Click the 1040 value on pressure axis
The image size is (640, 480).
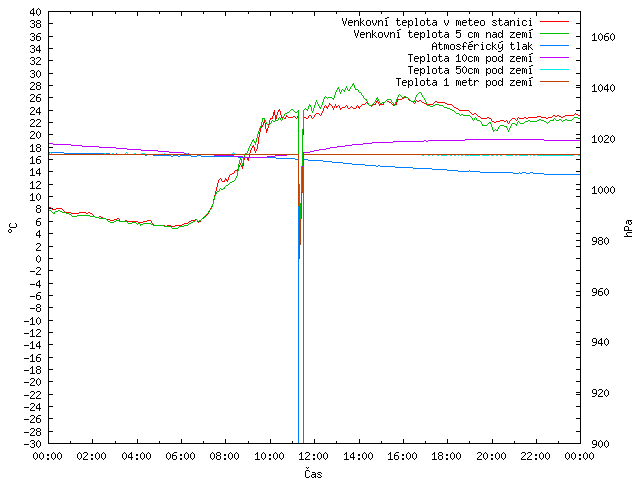pos(603,88)
